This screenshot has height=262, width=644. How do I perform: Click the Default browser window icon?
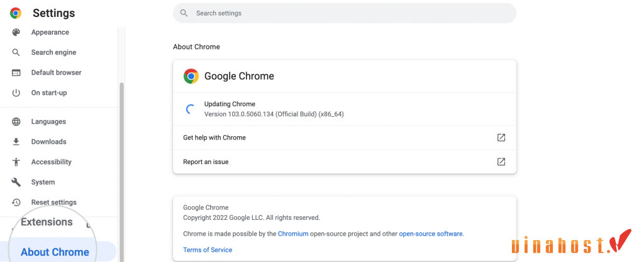pos(16,73)
